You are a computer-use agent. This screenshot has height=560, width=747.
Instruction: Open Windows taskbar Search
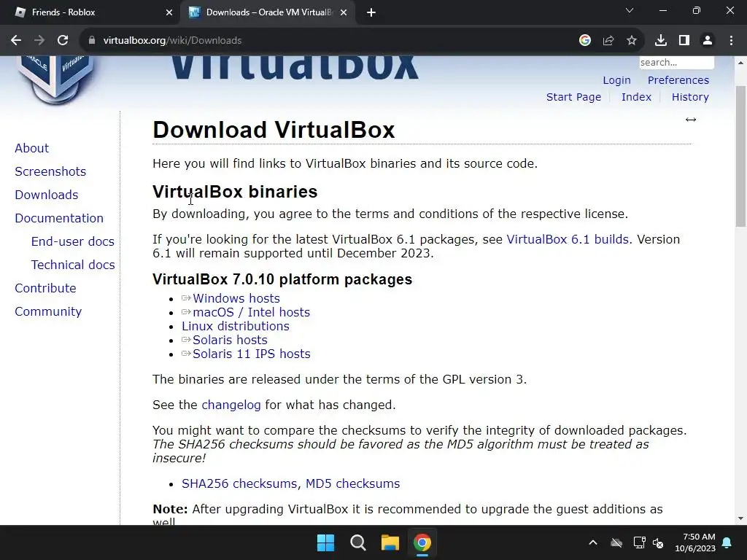point(357,542)
